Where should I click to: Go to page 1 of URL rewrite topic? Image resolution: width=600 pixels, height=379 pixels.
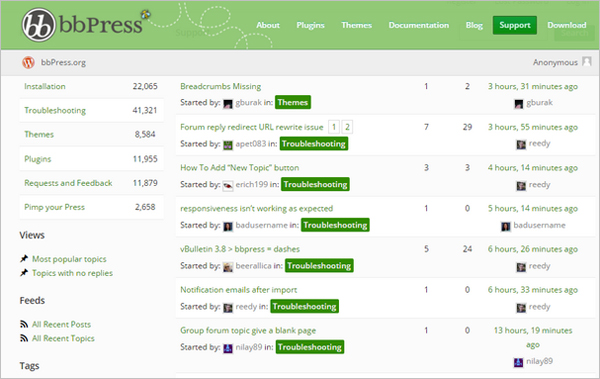tap(334, 127)
